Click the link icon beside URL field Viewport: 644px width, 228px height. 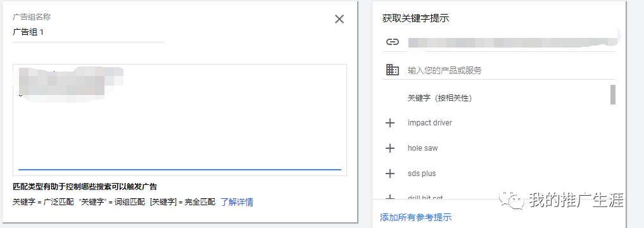click(393, 42)
